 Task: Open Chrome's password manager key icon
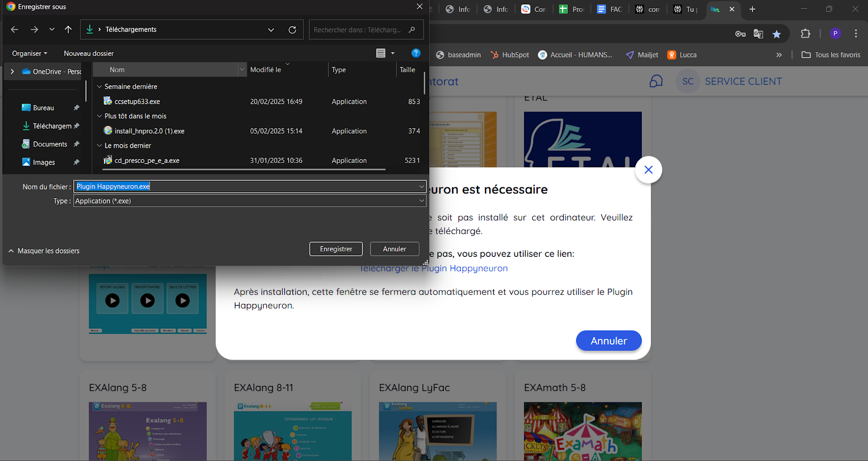[x=741, y=34]
